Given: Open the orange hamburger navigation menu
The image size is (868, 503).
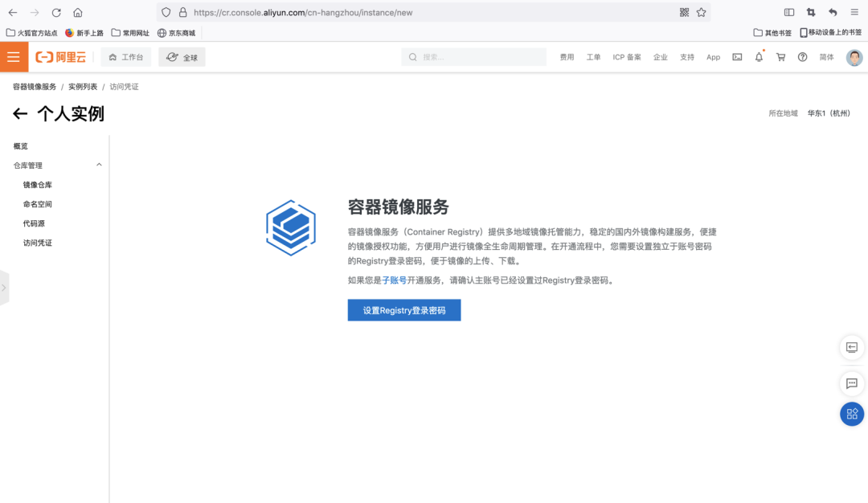Looking at the screenshot, I should tap(14, 57).
